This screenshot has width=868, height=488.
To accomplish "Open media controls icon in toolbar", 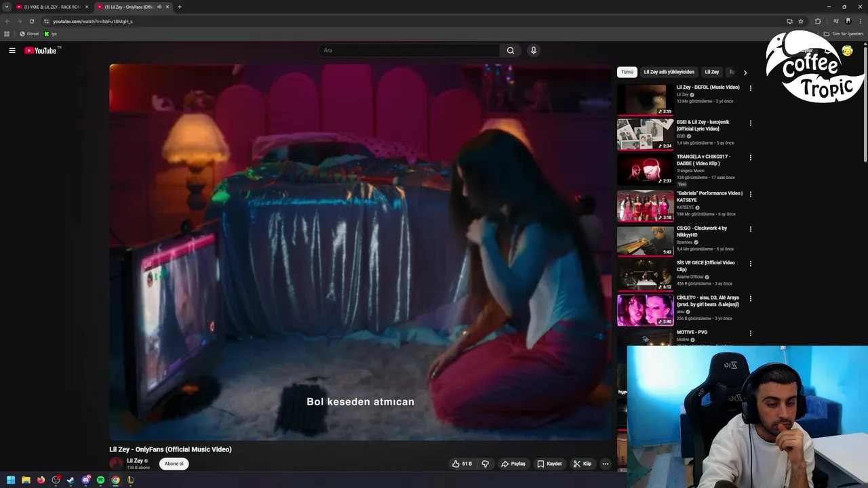I will coord(836,21).
